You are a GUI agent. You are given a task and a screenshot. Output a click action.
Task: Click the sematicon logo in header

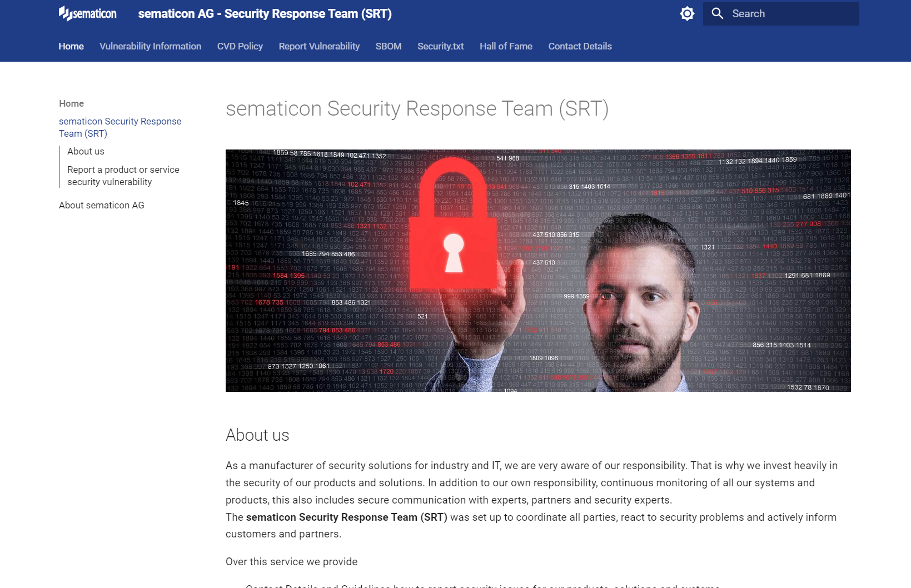pos(88,13)
